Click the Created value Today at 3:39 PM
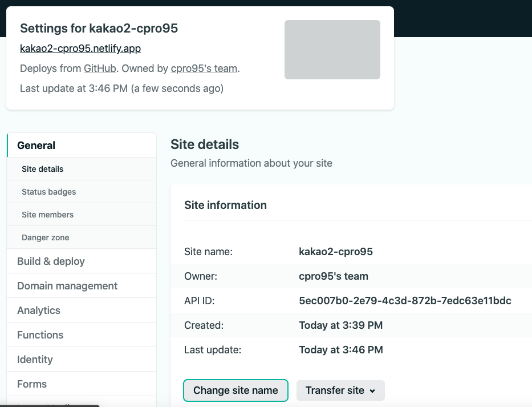 [340, 325]
